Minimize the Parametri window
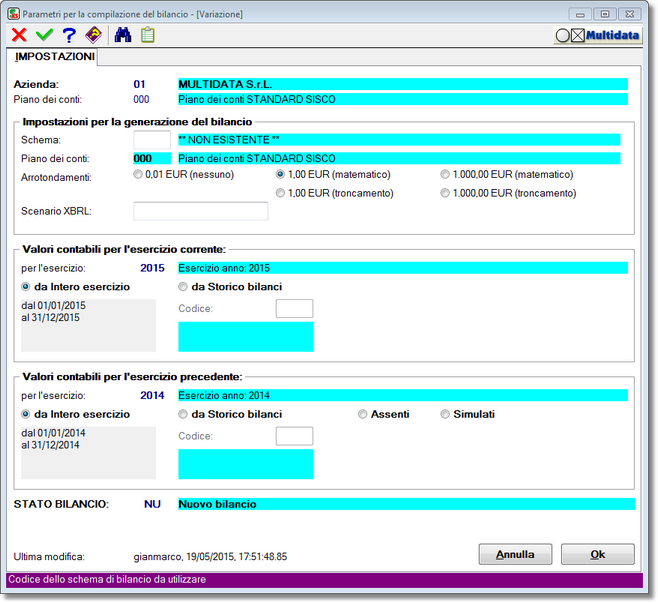Image resolution: width=658 pixels, height=603 pixels. [580, 14]
